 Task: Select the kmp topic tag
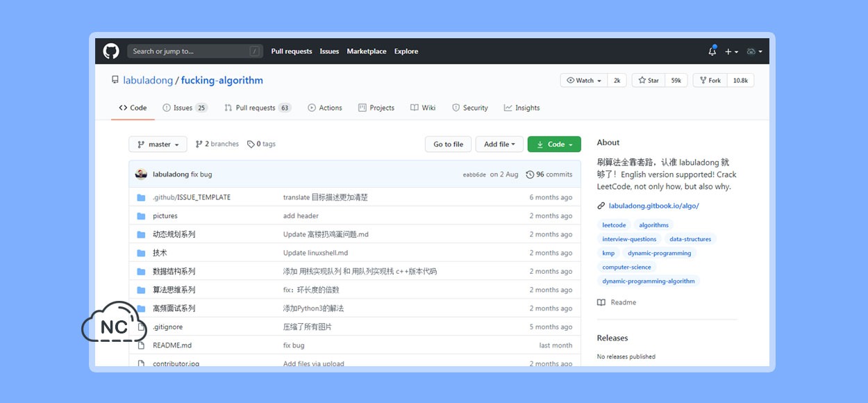(x=608, y=253)
